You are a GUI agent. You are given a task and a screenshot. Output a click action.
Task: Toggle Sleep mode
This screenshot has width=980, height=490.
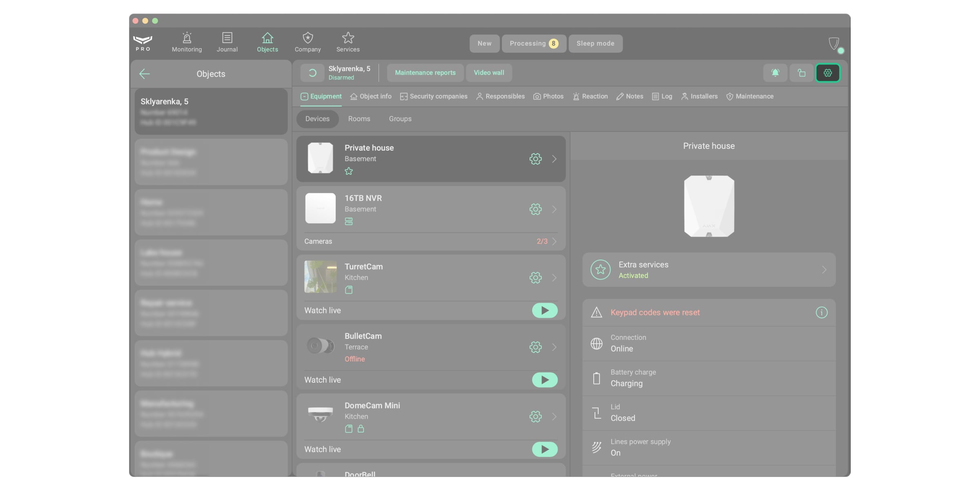[595, 44]
